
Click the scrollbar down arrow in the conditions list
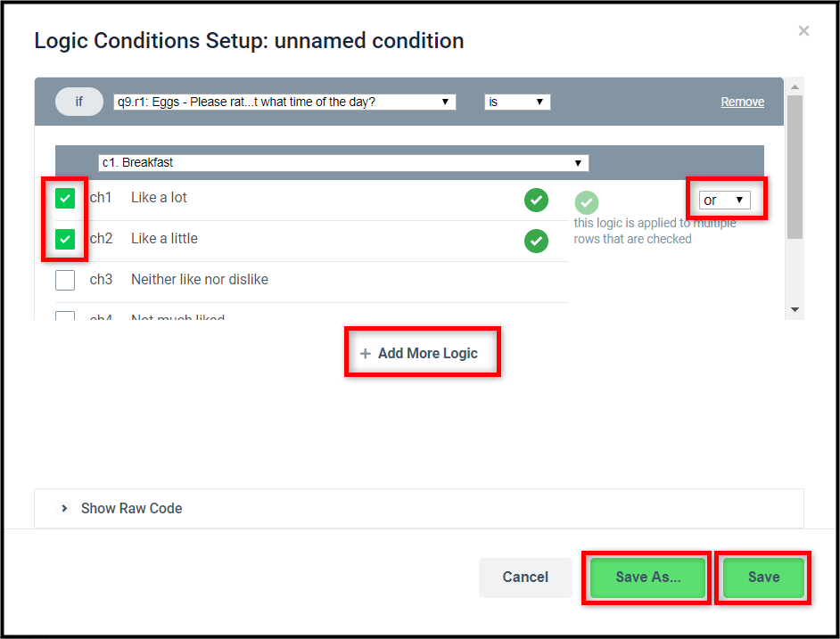795,309
